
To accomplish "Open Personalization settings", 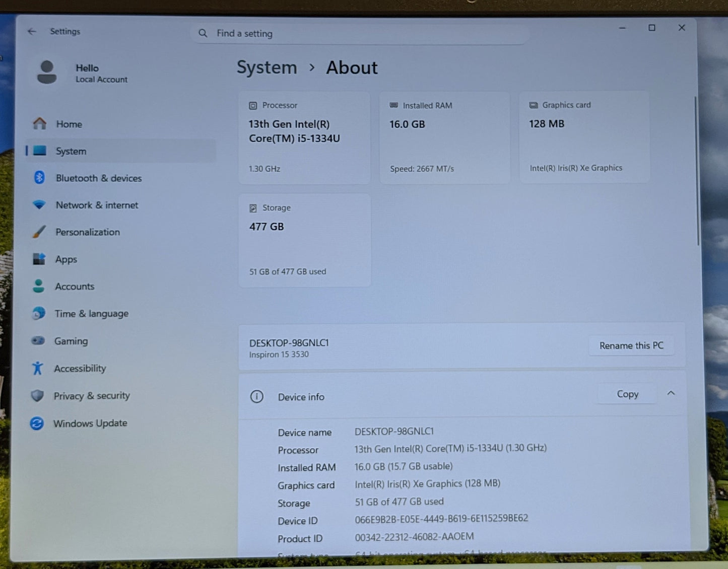I will [x=121, y=232].
